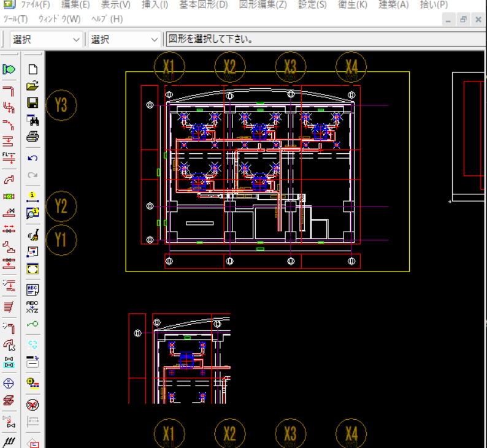
Task: Open the ファイル(F) menu
Action: [x=36, y=5]
